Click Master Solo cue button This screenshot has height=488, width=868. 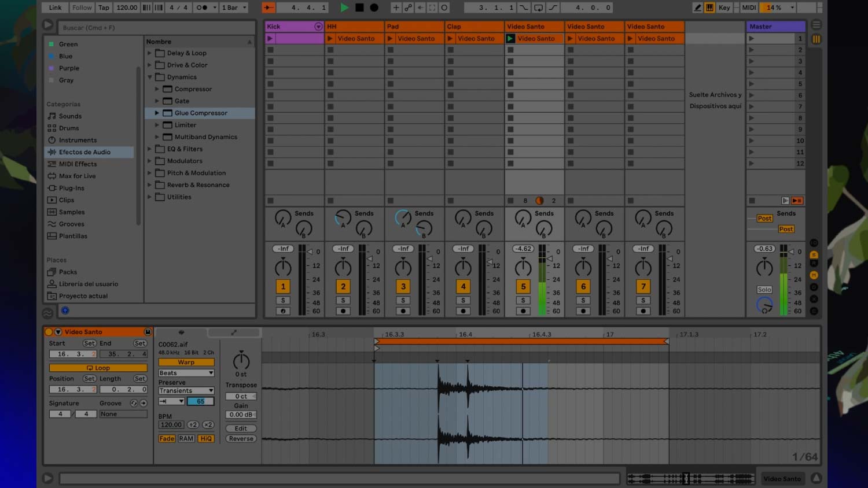point(764,290)
